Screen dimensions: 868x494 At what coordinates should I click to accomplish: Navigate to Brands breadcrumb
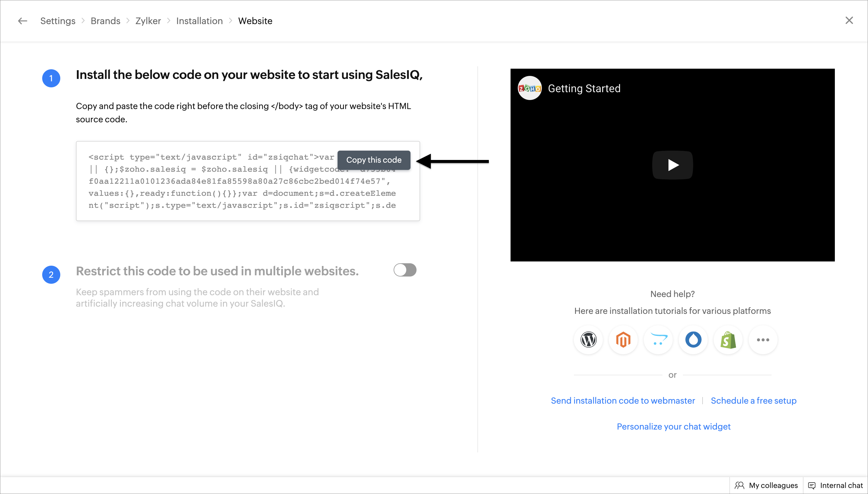[105, 21]
